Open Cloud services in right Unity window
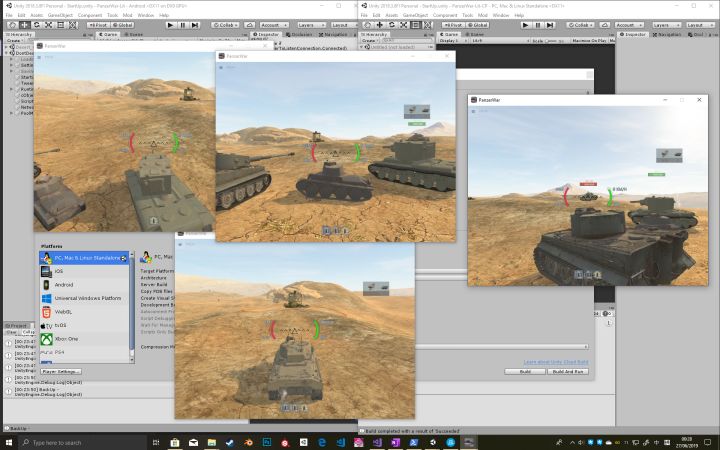Screen dimensions: 720x450 point(605,25)
